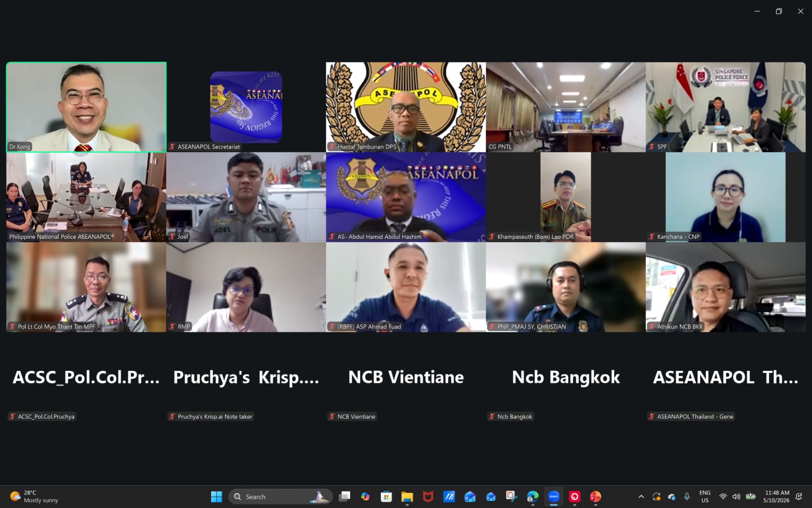
Task: Open the notification center bell icon
Action: [x=799, y=497]
